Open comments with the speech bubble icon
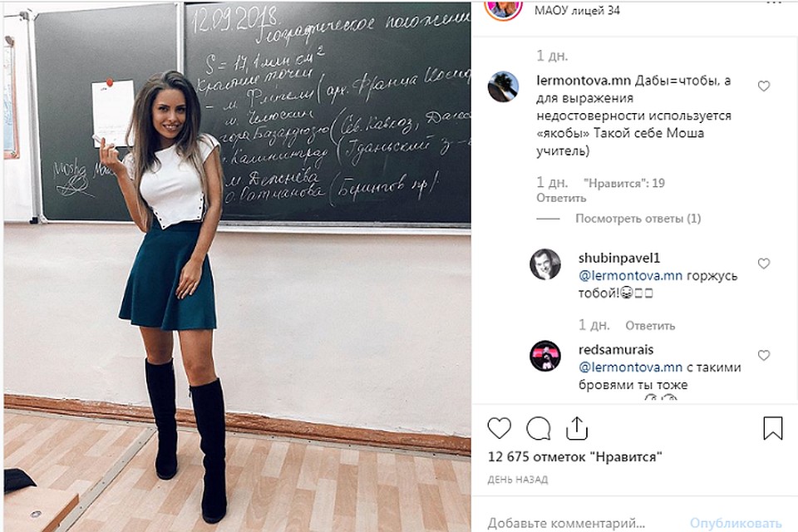This screenshot has height=532, width=798. tap(539, 428)
